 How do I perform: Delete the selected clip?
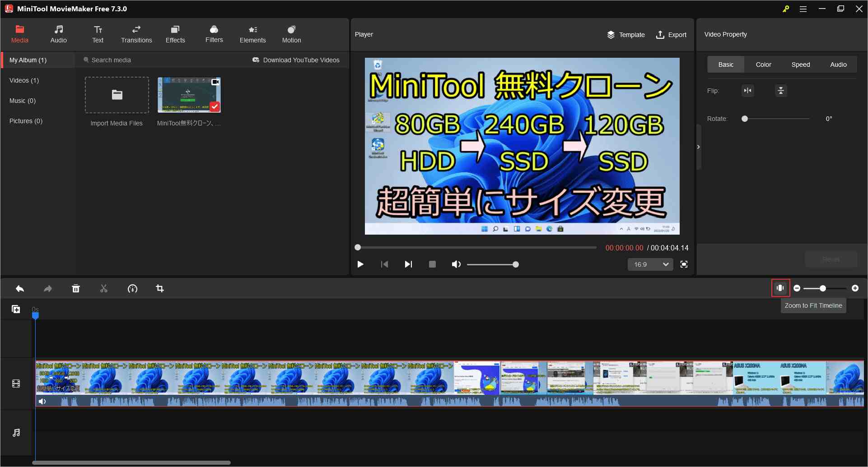pos(76,289)
